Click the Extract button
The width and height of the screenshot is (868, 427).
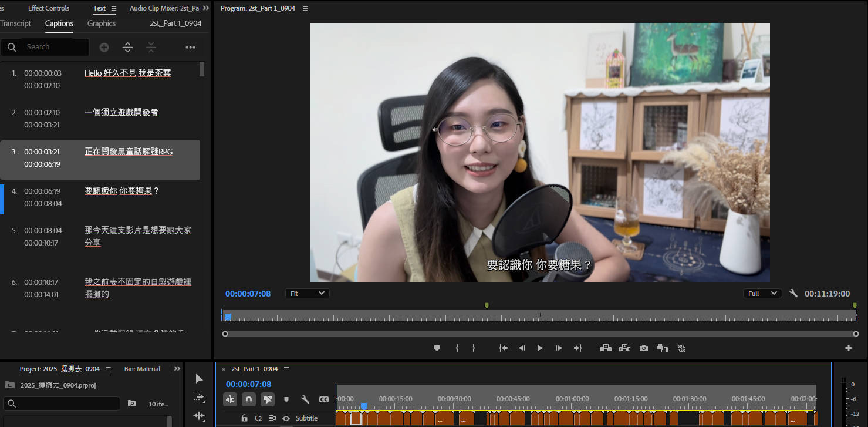pos(625,348)
